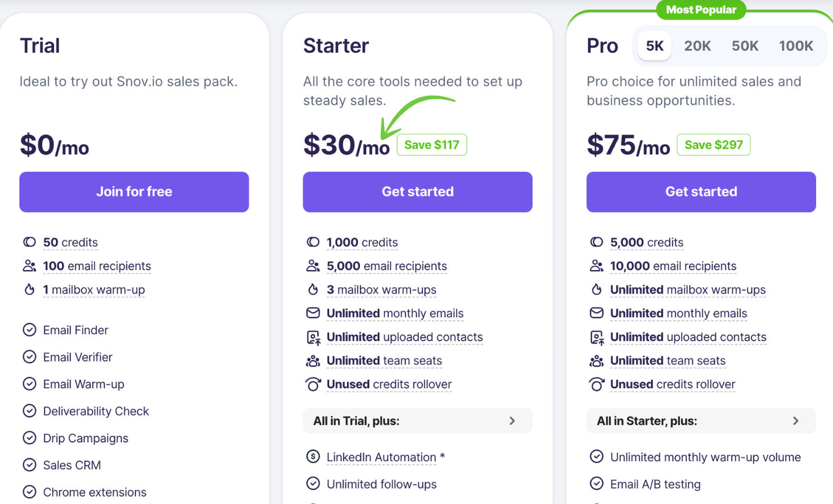Click the email recipients people icon in Pro

[596, 265]
